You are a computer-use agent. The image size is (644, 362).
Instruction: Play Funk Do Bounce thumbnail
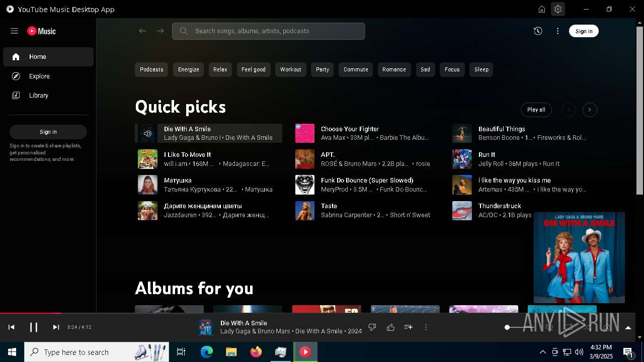click(x=305, y=185)
